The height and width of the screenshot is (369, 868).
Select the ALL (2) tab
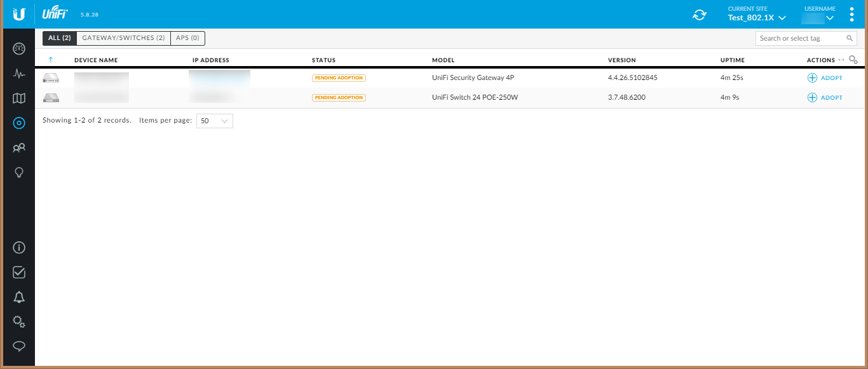(x=60, y=38)
